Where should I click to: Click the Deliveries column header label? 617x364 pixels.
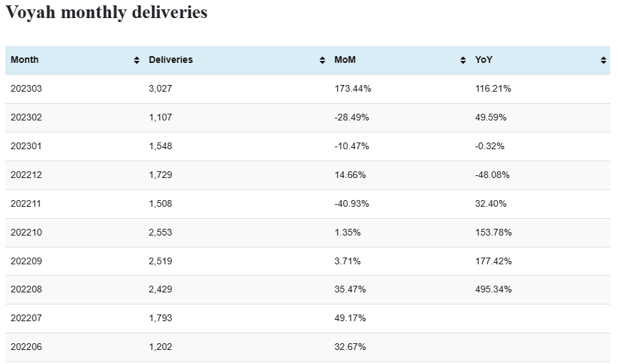pos(171,60)
